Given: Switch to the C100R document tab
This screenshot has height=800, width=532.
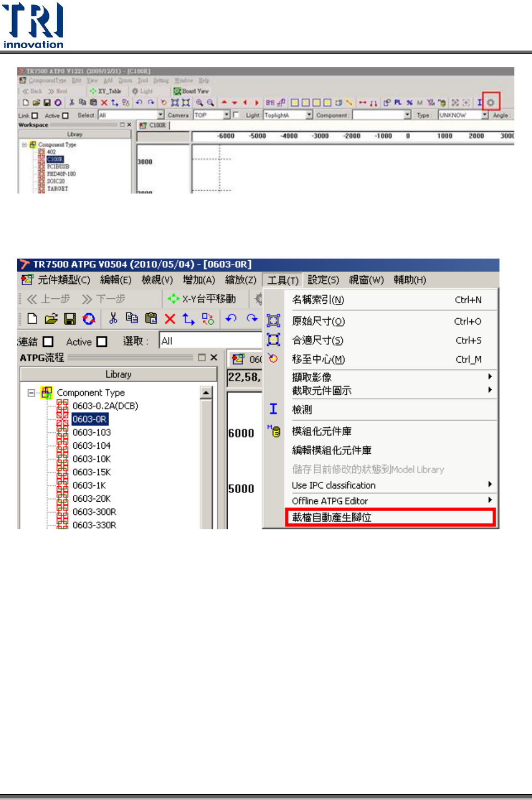Looking at the screenshot, I should coord(154,126).
